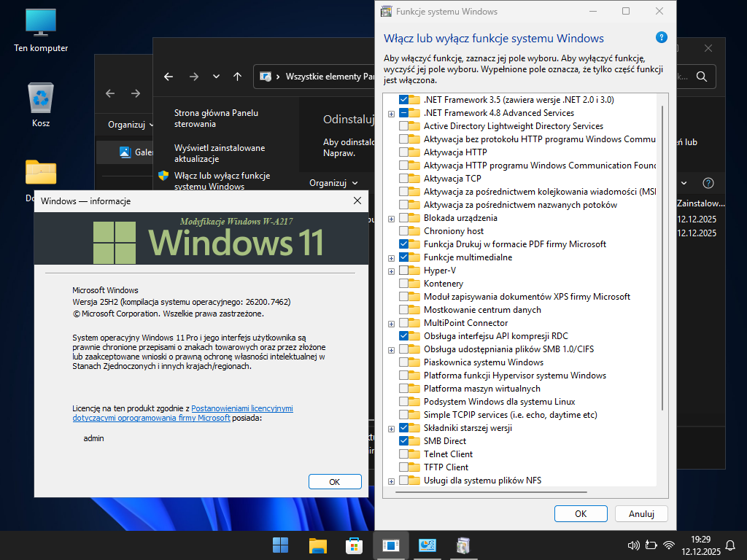
Task: Click Anuluj in Windows Features dialog
Action: point(641,513)
